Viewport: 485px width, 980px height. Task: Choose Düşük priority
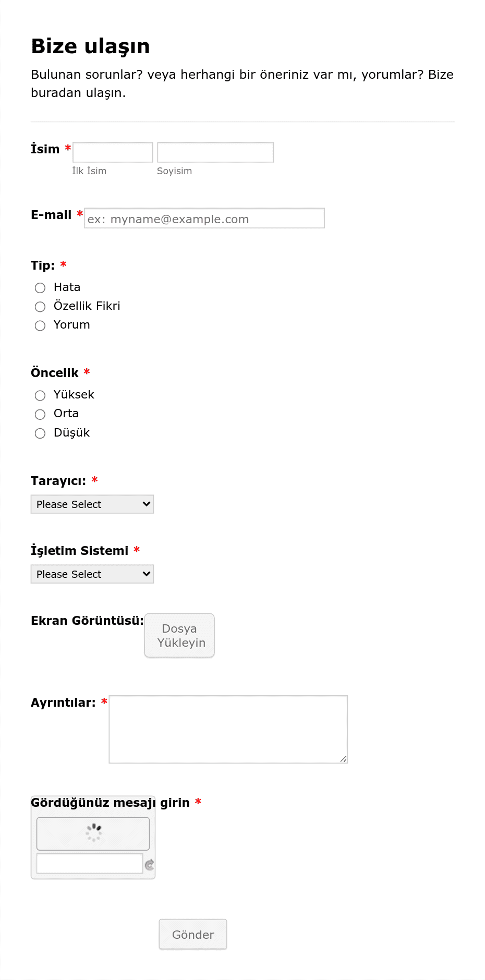pyautogui.click(x=40, y=433)
